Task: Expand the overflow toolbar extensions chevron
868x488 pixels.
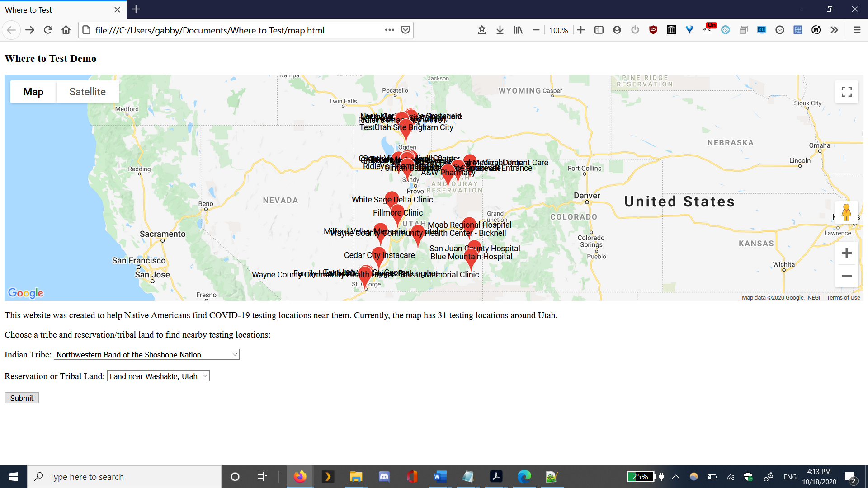Action: point(834,30)
